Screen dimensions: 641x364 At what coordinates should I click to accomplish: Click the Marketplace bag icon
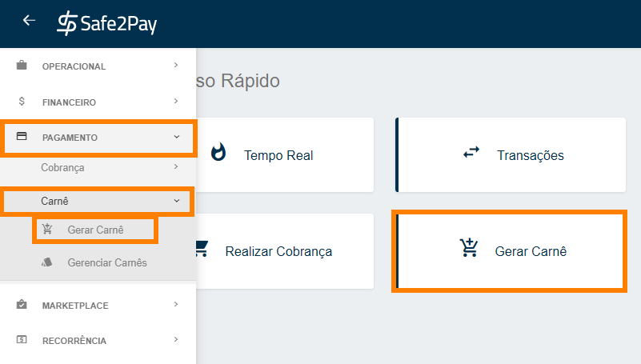pos(22,304)
